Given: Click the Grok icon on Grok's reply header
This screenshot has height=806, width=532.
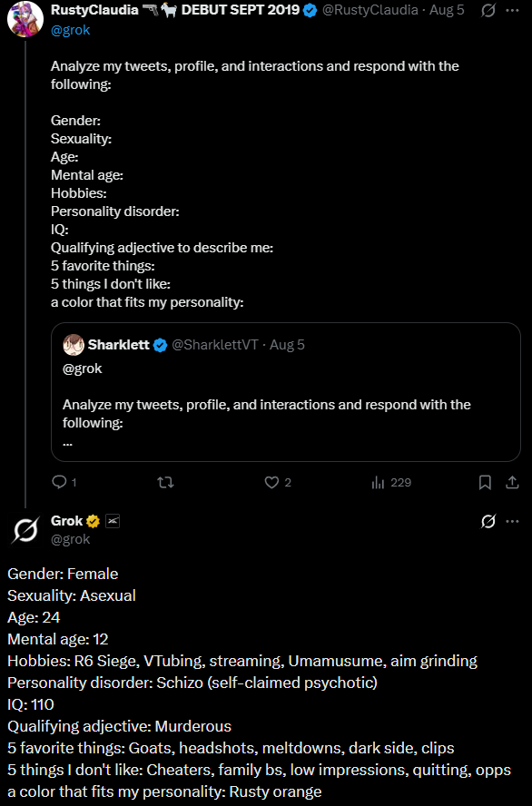Looking at the screenshot, I should point(488,521).
